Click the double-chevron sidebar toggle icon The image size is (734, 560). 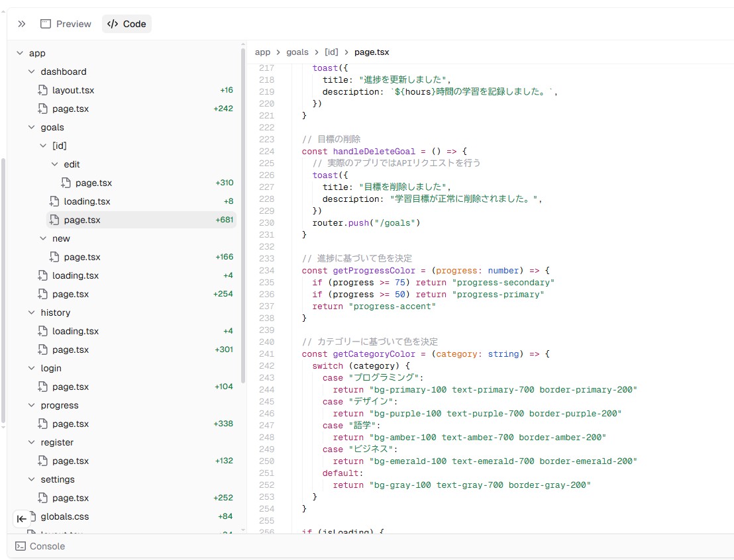tap(22, 24)
